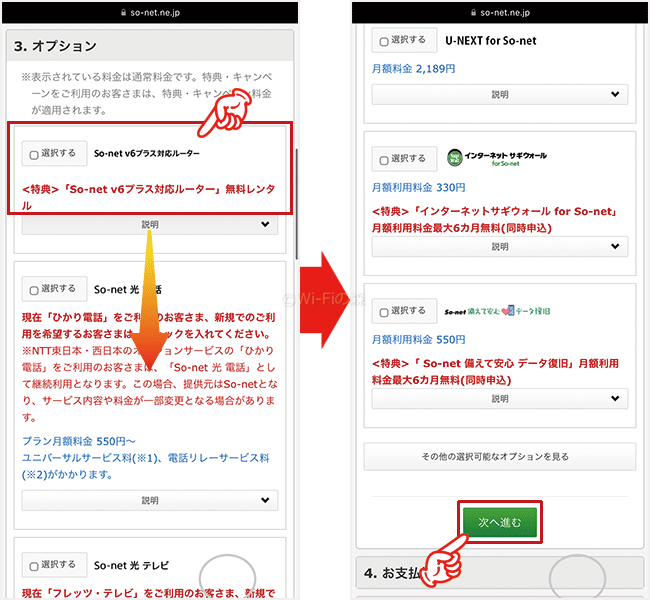Click その他の選択可能なオプションを見る button

click(x=500, y=457)
